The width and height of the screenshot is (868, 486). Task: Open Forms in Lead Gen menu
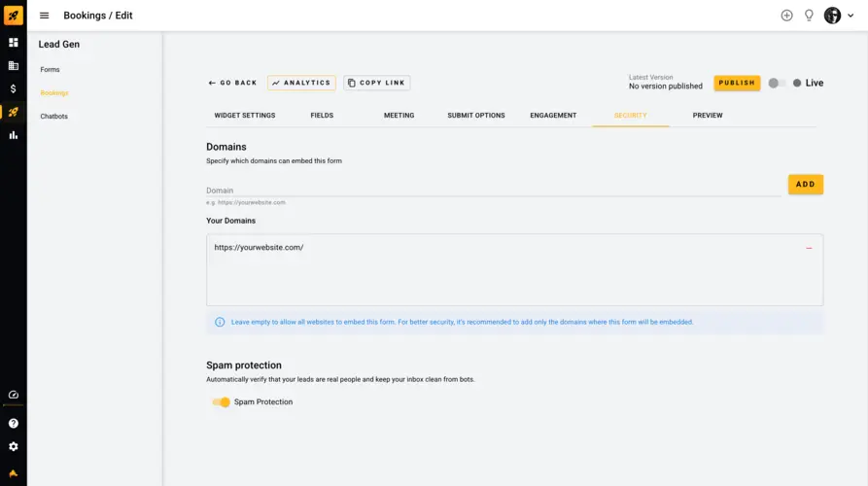(x=50, y=69)
